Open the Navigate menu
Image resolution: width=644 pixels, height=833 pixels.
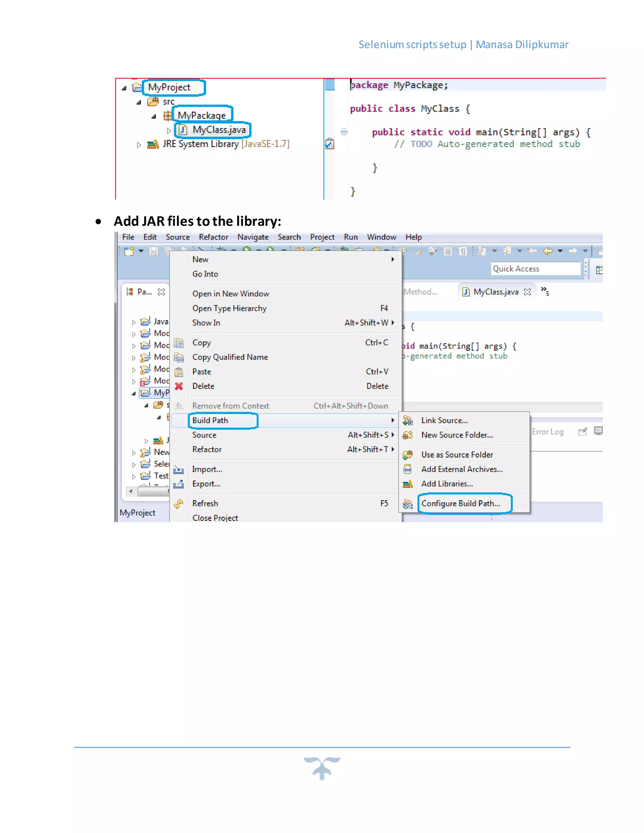point(253,237)
